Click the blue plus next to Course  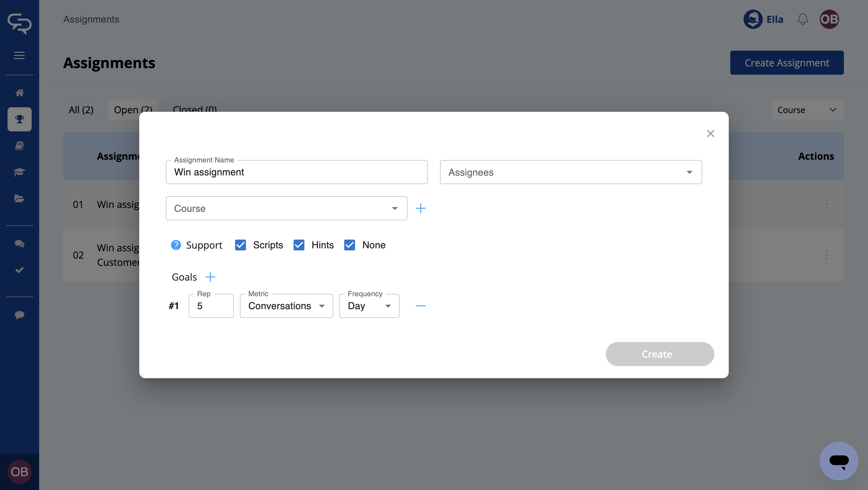tap(420, 208)
